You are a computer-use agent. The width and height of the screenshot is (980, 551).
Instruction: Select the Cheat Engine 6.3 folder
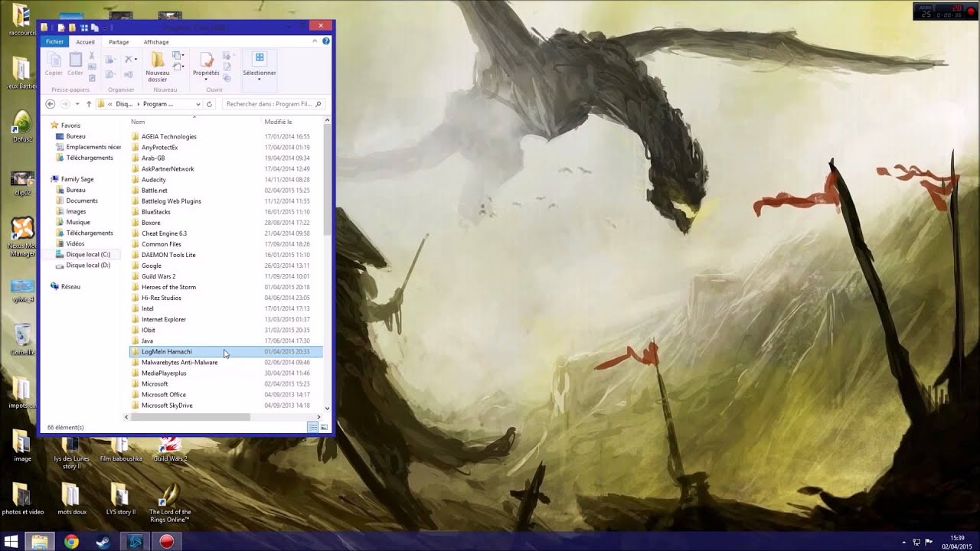pos(164,233)
